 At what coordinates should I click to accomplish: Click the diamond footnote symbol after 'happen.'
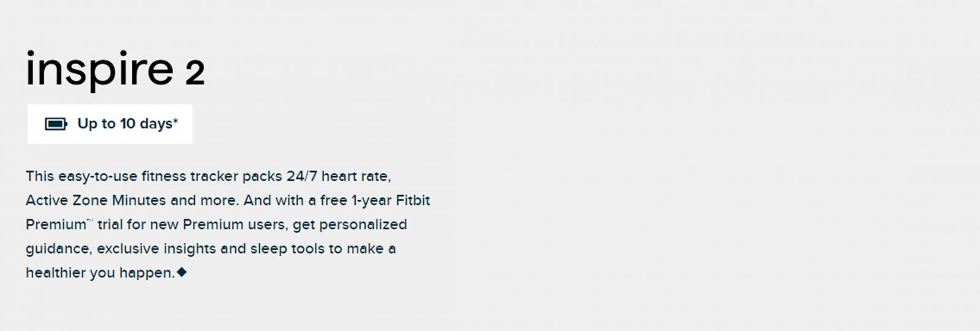(x=181, y=272)
